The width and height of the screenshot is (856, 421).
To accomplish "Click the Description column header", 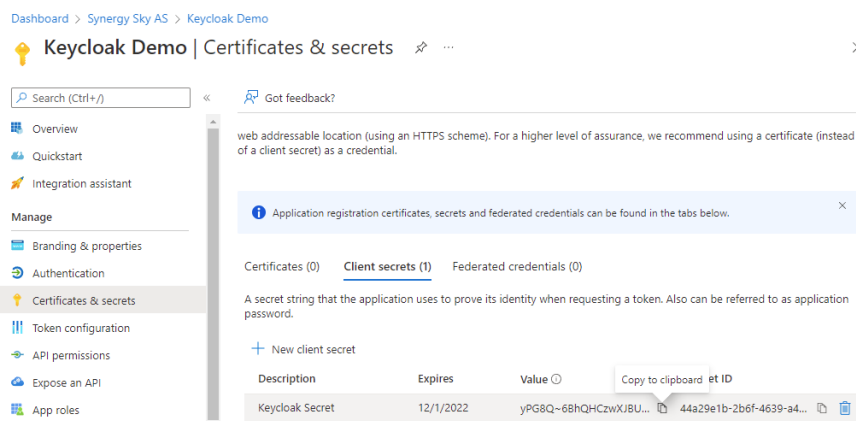I will 287,378.
